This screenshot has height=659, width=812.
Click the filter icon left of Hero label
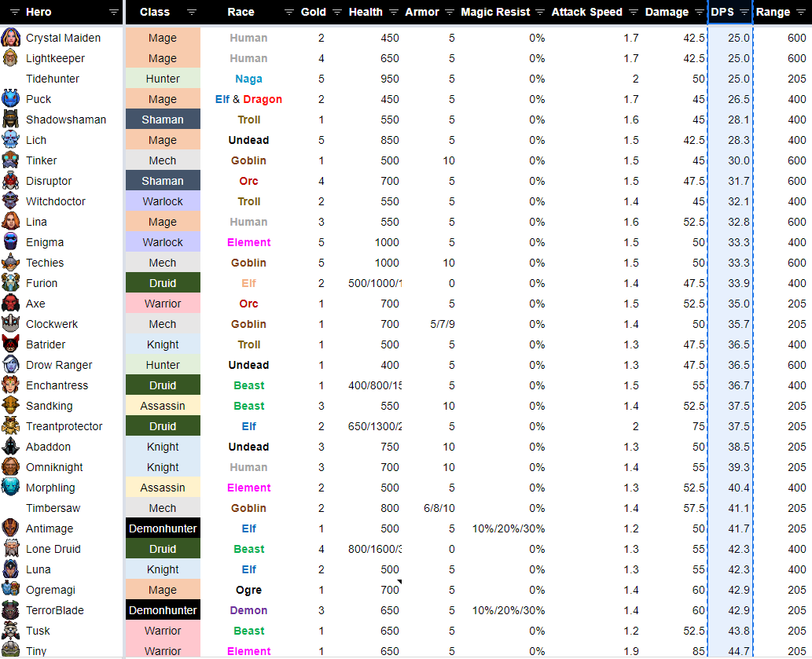click(15, 12)
